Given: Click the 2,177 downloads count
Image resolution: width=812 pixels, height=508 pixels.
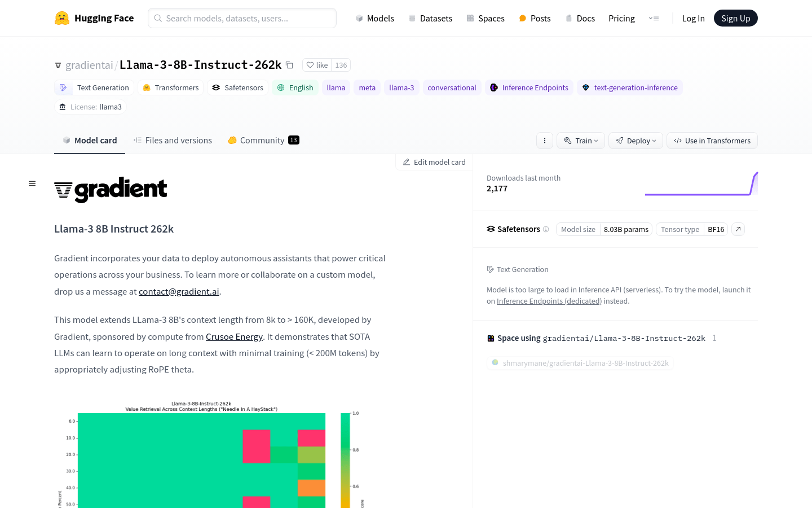Looking at the screenshot, I should click(497, 189).
